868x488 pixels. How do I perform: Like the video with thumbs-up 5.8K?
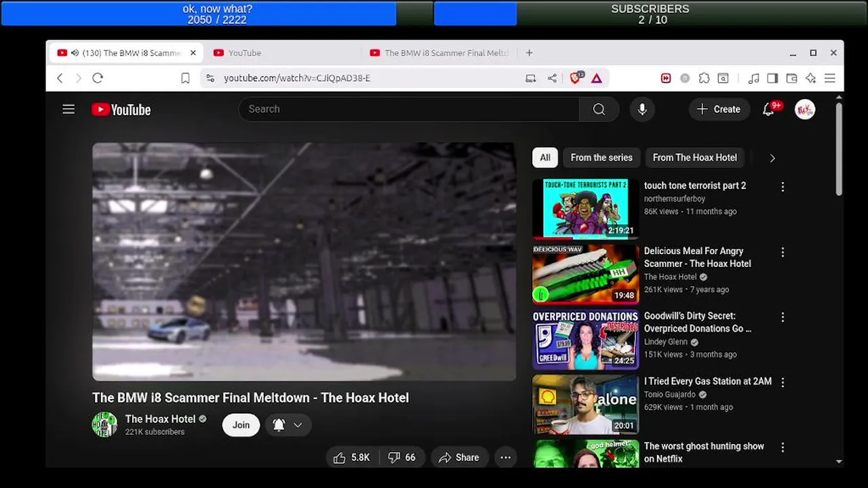point(352,457)
